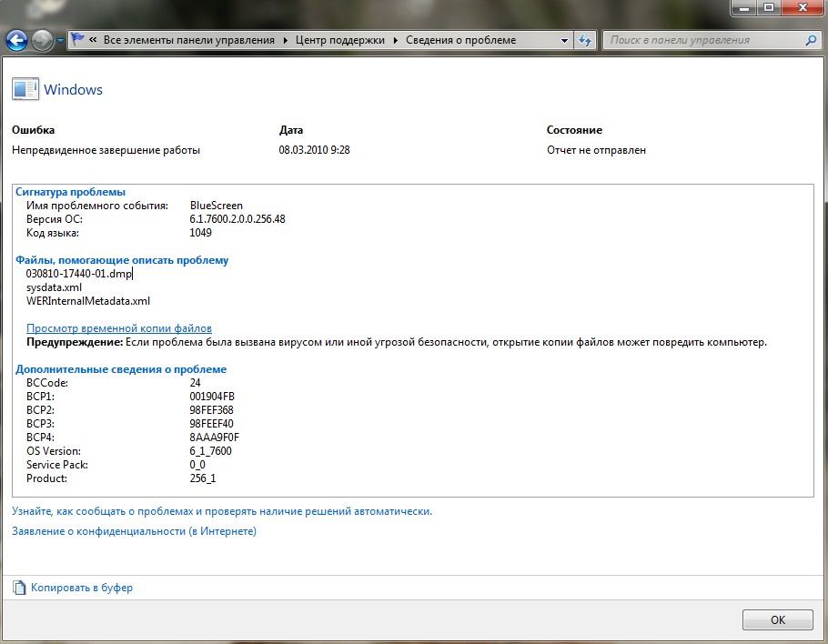Select Сведения о проблеме breadcrumb item

click(x=460, y=40)
